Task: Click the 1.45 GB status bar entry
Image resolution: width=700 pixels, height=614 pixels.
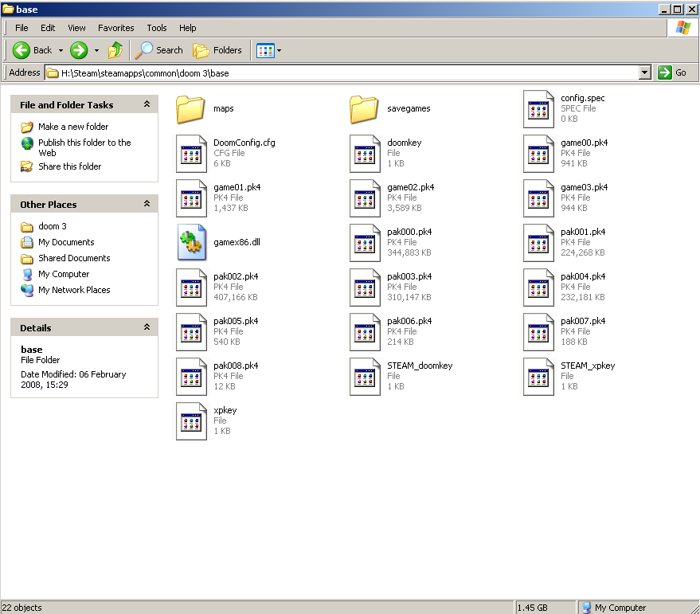Action: [x=532, y=608]
